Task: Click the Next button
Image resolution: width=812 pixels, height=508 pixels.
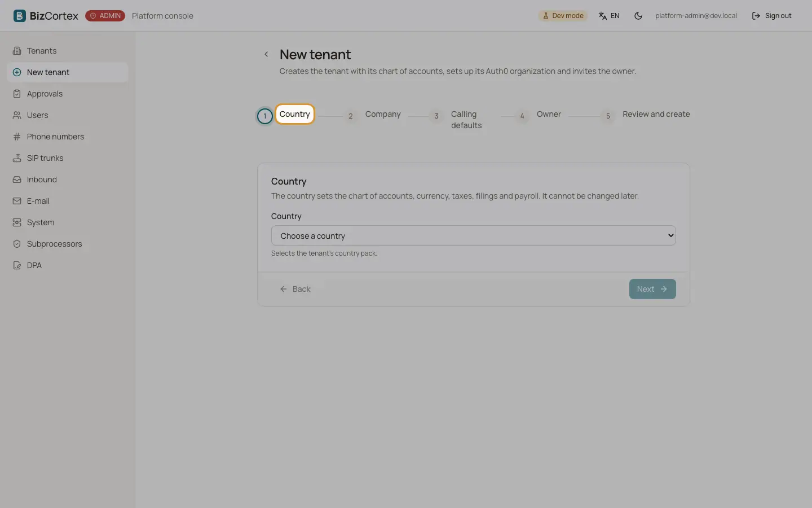Action: [652, 289]
